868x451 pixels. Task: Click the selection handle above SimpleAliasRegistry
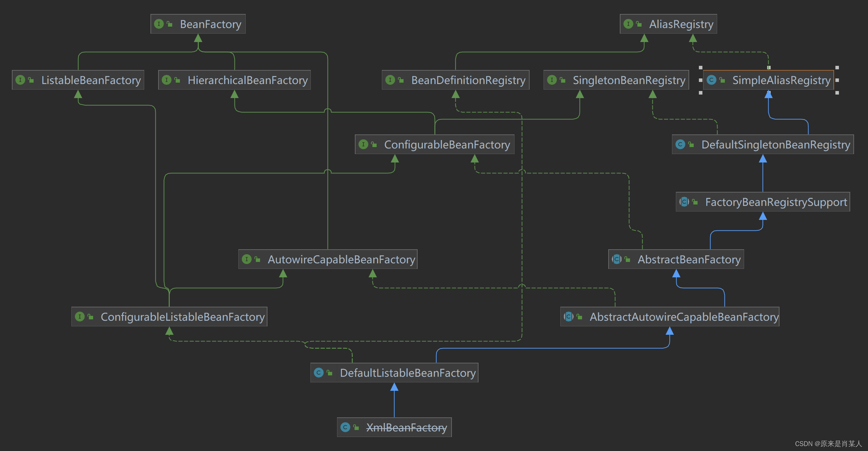(769, 68)
